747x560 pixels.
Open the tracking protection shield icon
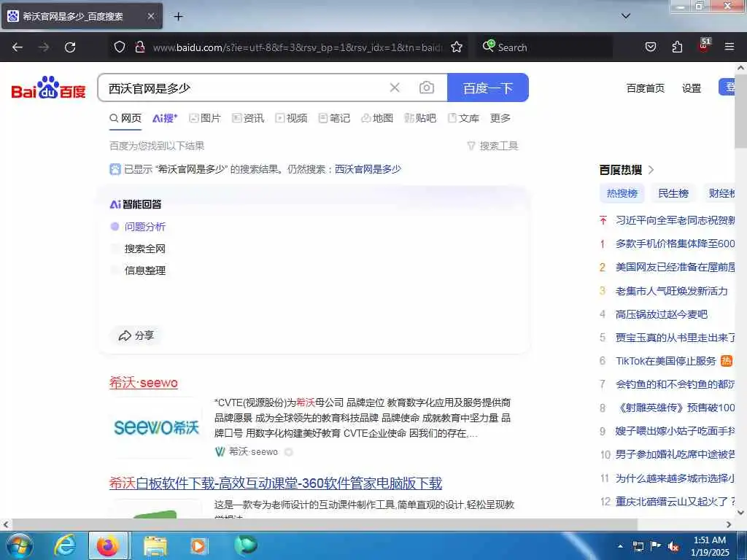coord(120,47)
